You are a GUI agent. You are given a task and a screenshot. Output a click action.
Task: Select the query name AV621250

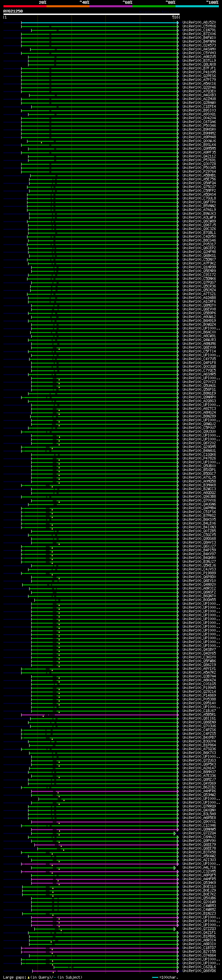point(13,11)
